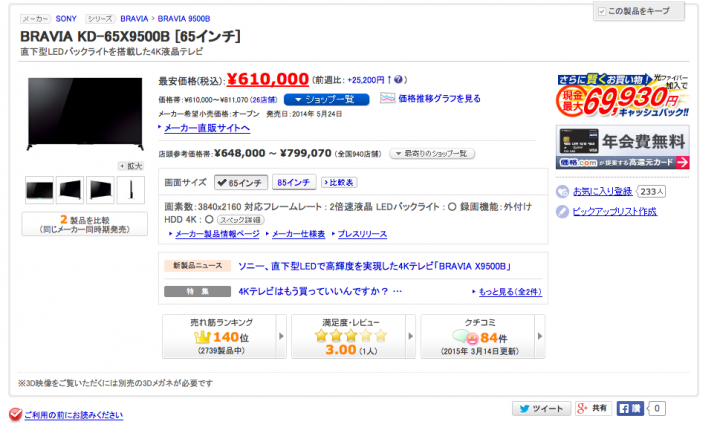Click the pickup list pencil icon
720x430 pixels.
coord(562,211)
